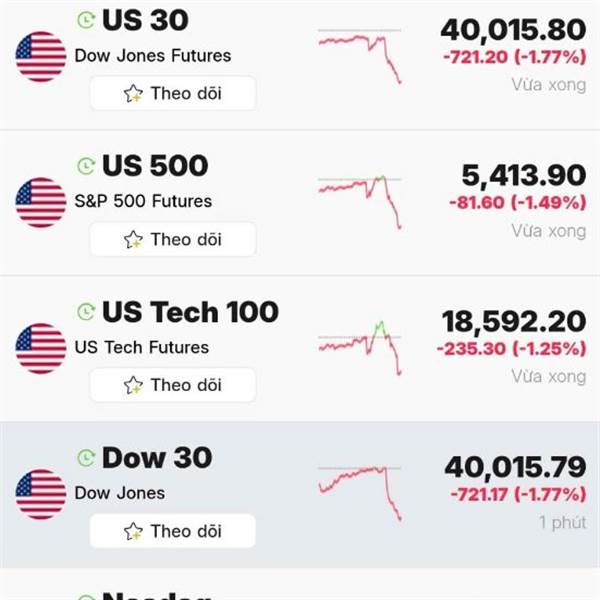Click the green clock icon next to US 500
The width and height of the screenshot is (600, 600).
coord(87,166)
